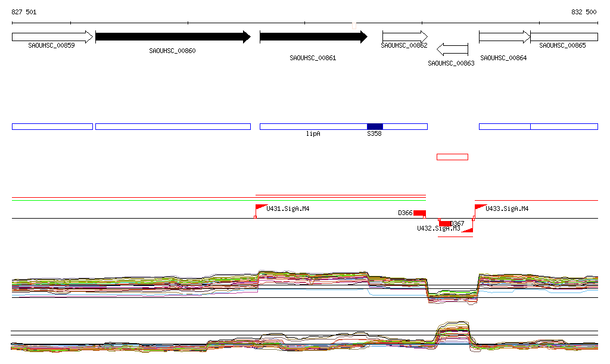Viewport: 610px width, 364px height.
Task: Select the blue lipA segment box
Action: point(313,126)
